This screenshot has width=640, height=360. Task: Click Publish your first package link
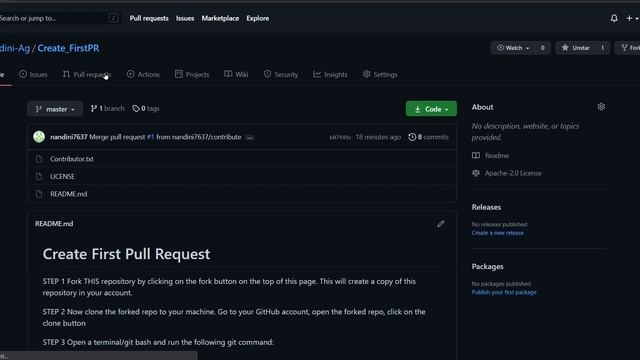(x=504, y=292)
